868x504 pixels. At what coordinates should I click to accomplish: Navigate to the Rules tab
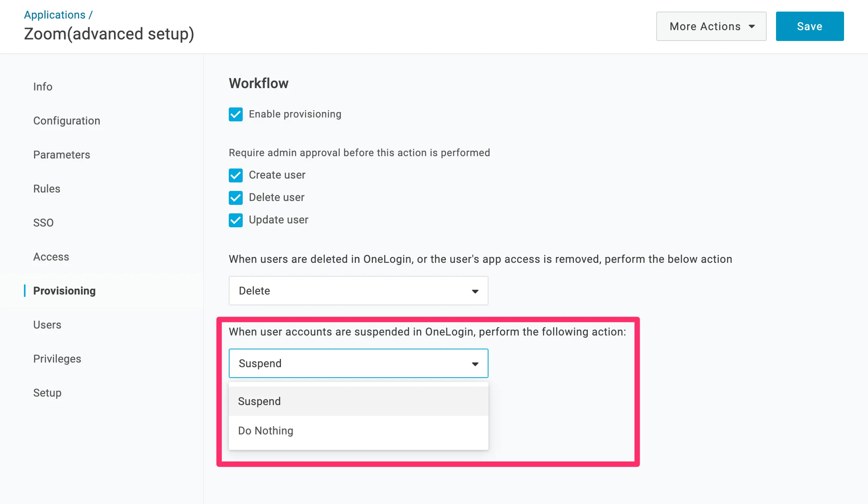point(47,189)
